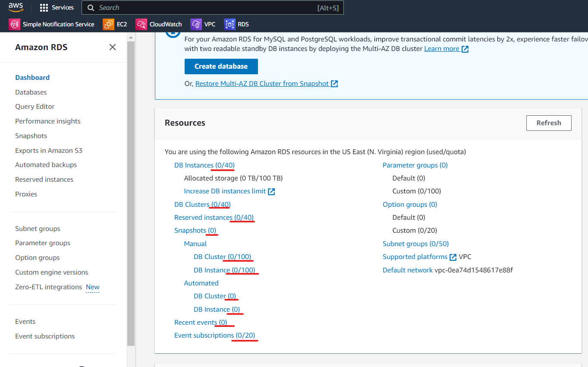
Task: Open Option groups in the sidebar
Action: (38, 258)
